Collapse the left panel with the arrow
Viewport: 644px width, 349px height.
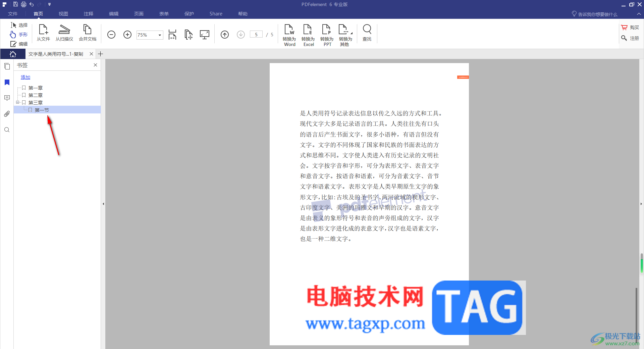pos(103,204)
